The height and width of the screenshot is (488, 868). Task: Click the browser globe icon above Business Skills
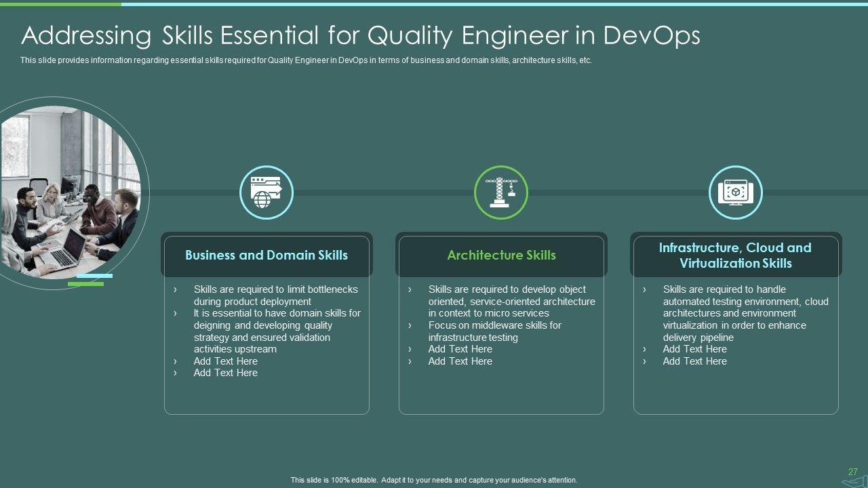click(x=267, y=192)
